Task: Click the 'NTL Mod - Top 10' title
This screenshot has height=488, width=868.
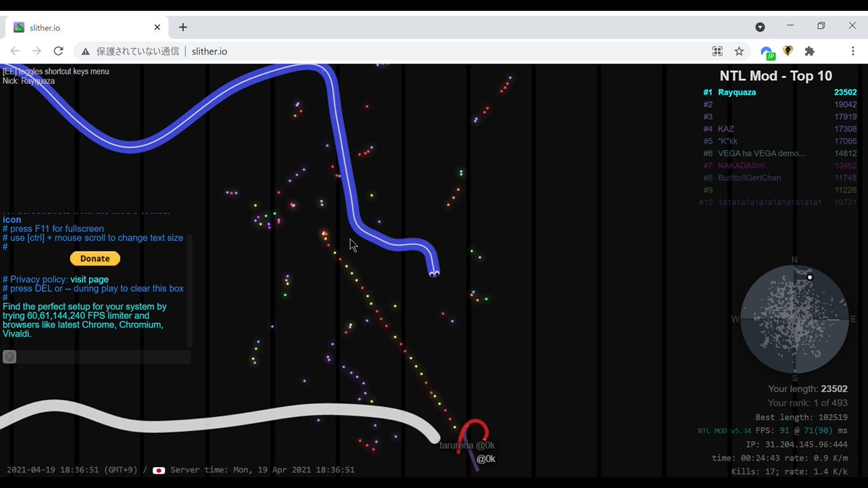Action: [x=775, y=76]
